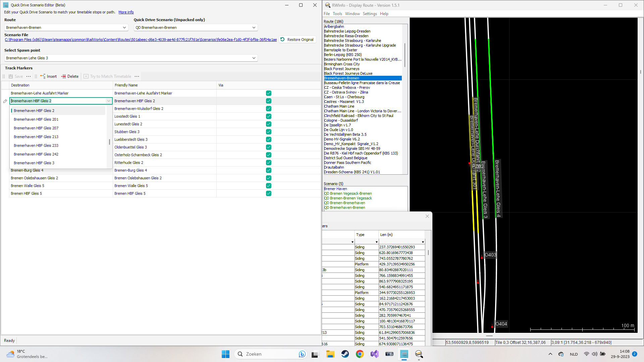Click the disabled Save floppy icon
Screen dimensions: 644x362
pos(11,76)
